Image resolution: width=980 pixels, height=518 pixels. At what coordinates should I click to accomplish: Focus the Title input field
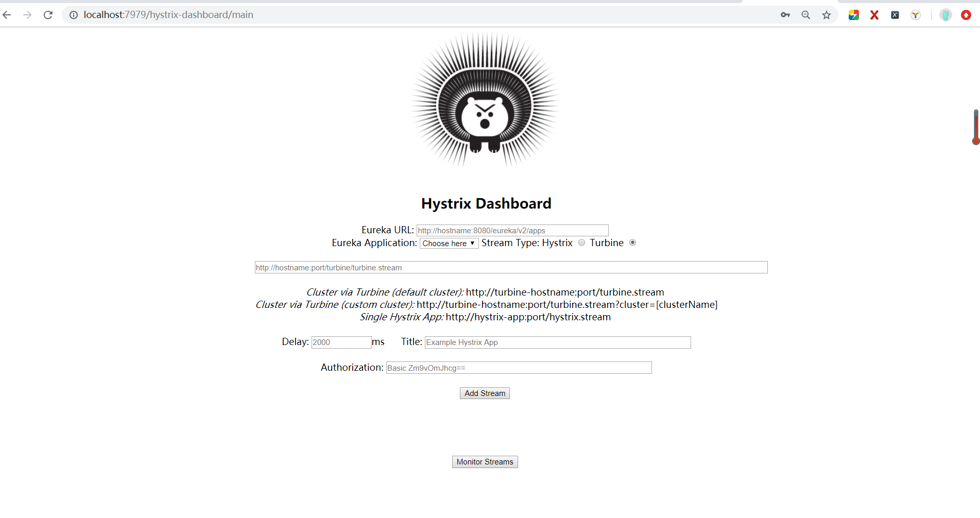tap(558, 342)
